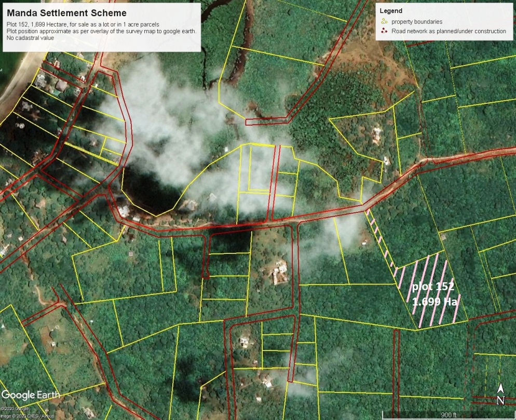Click the 'Plot 152, 1,699 Hectare' description line
This screenshot has height=420, width=516.
pos(83,24)
